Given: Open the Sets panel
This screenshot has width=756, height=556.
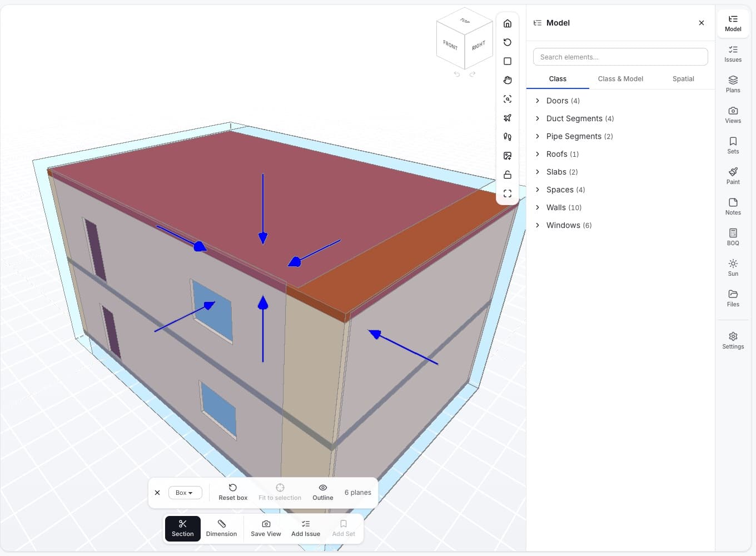Looking at the screenshot, I should (x=733, y=145).
